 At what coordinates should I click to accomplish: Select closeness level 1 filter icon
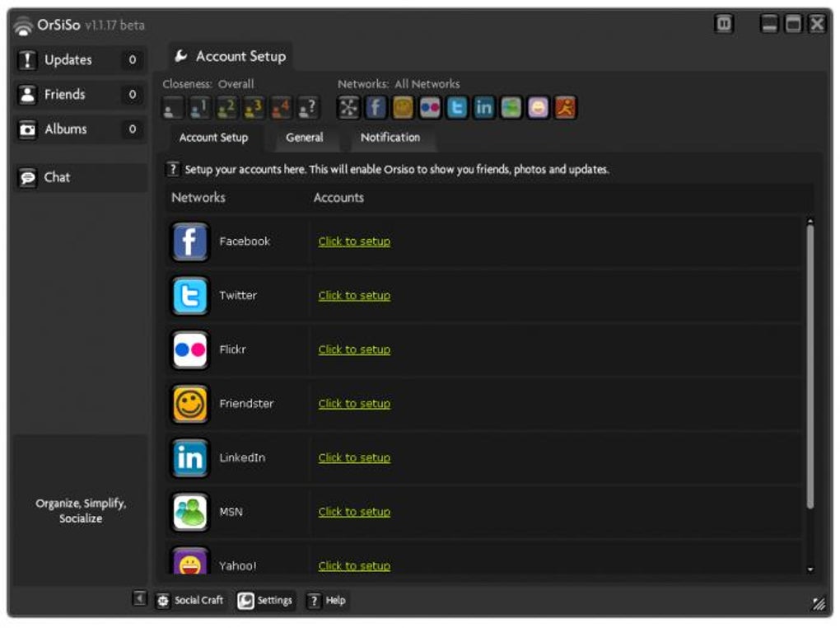click(x=200, y=108)
